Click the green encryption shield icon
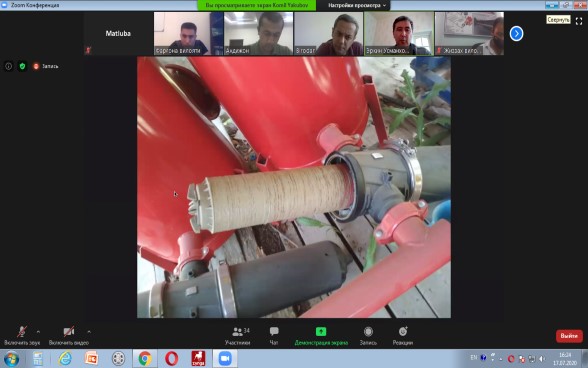Image resolution: width=588 pixels, height=368 pixels. [22, 66]
